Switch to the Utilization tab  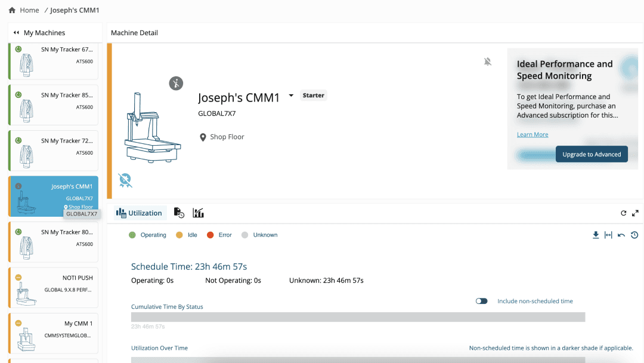(139, 213)
